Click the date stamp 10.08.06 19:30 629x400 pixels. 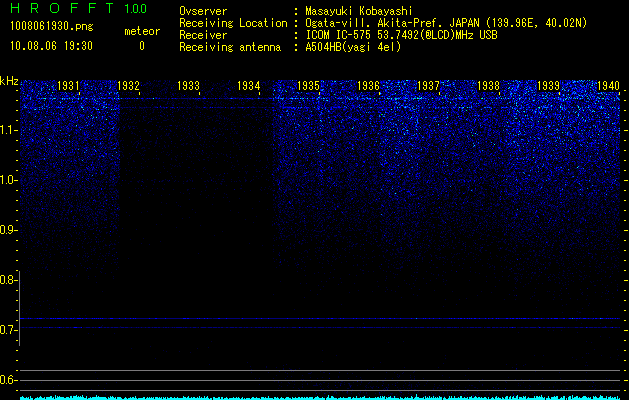pos(51,46)
